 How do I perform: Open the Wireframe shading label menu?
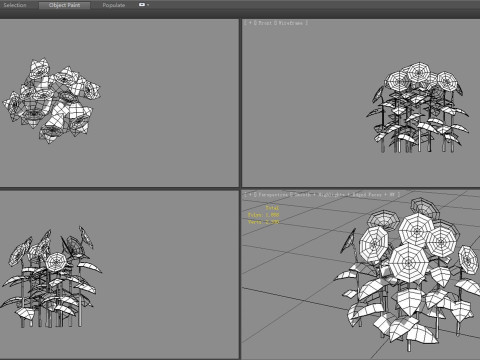pyautogui.click(x=291, y=23)
